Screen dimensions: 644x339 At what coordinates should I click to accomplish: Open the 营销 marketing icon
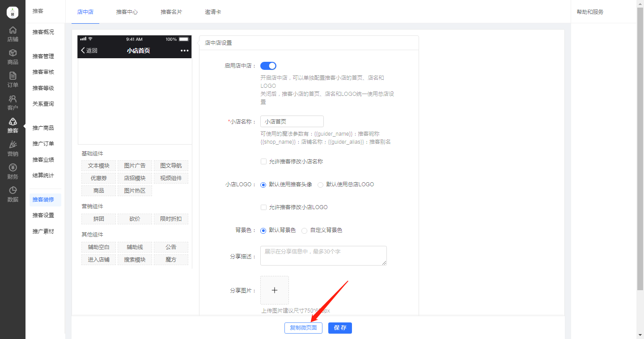(13, 145)
